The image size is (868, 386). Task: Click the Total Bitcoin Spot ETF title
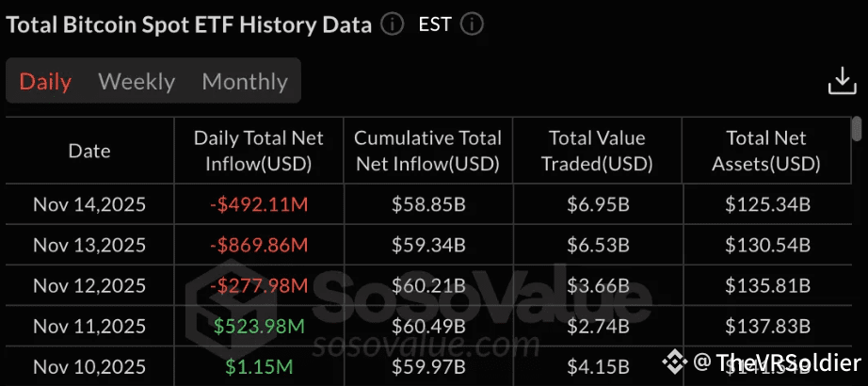pyautogui.click(x=189, y=24)
